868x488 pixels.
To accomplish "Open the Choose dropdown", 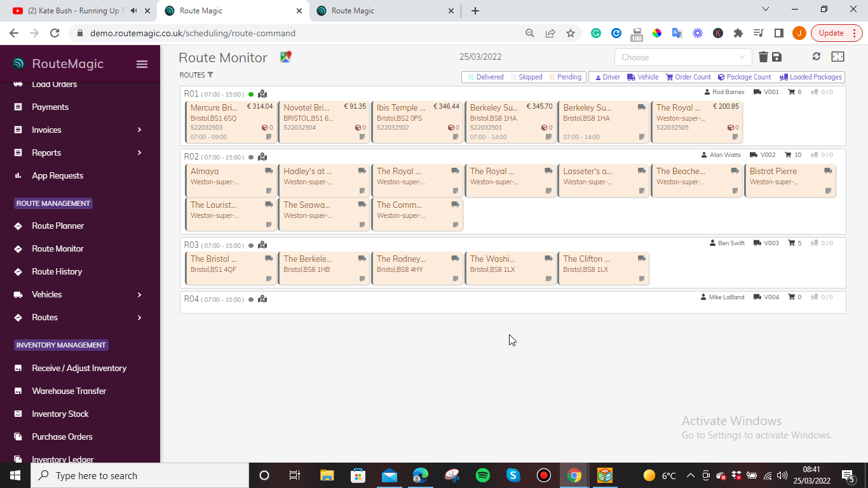I will click(x=682, y=57).
